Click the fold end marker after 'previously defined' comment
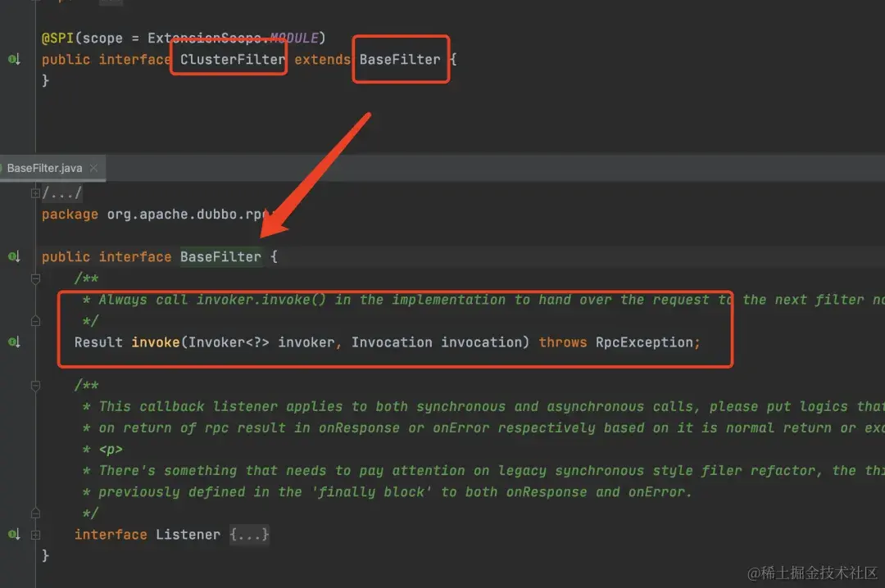 click(35, 513)
